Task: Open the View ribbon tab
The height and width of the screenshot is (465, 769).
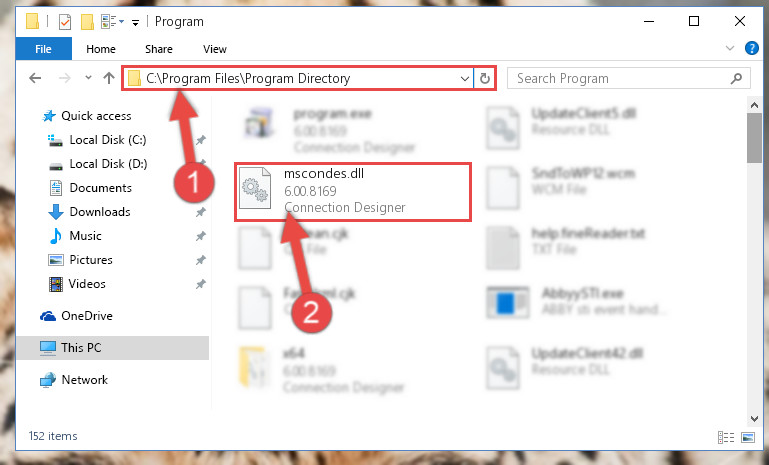Action: click(x=215, y=49)
